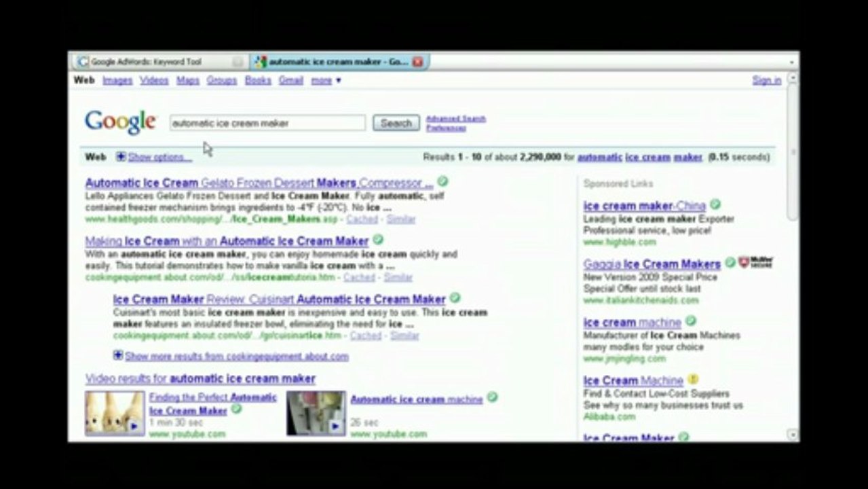
Task: Click green rating icon beside ice cream machine ad
Action: tap(690, 321)
